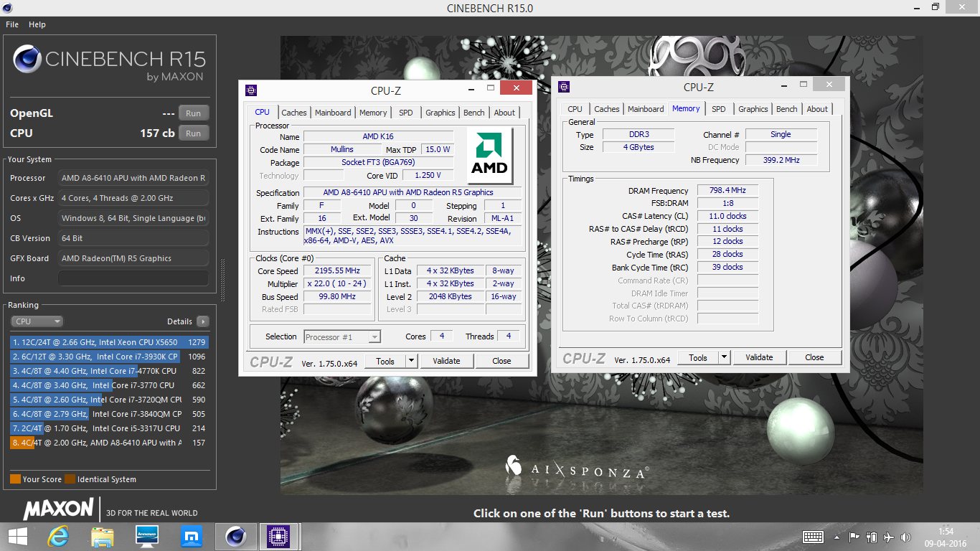Switch to Cinebench via its taskbar icon
Image resolution: width=980 pixels, height=551 pixels.
click(x=236, y=537)
